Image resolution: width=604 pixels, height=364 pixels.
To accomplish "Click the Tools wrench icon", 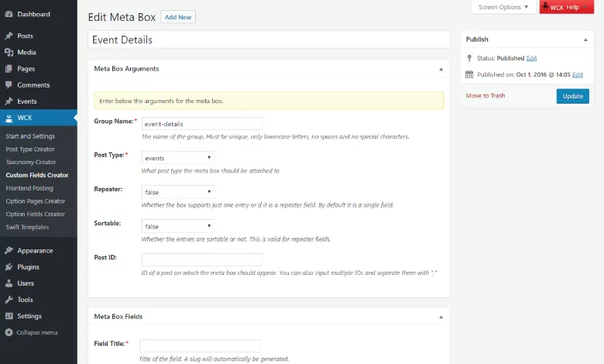I will tap(9, 300).
